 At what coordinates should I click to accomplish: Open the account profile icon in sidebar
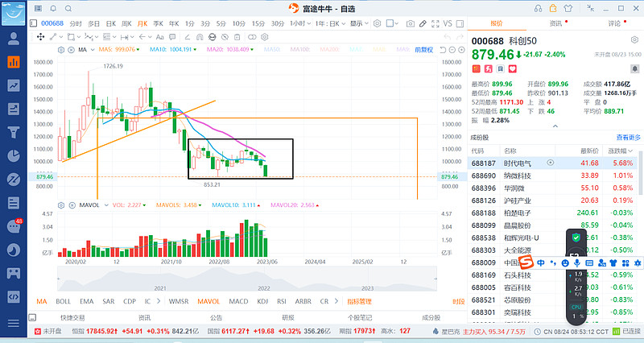click(13, 38)
